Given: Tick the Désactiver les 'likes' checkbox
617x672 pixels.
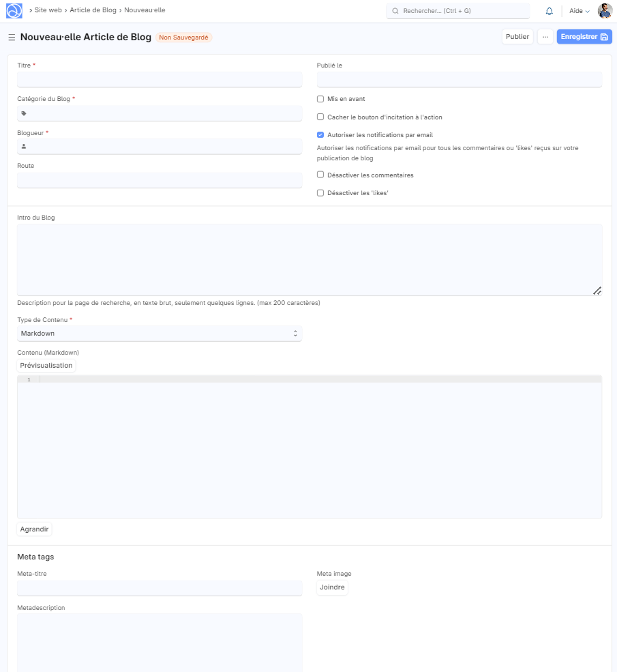Looking at the screenshot, I should tap(320, 193).
